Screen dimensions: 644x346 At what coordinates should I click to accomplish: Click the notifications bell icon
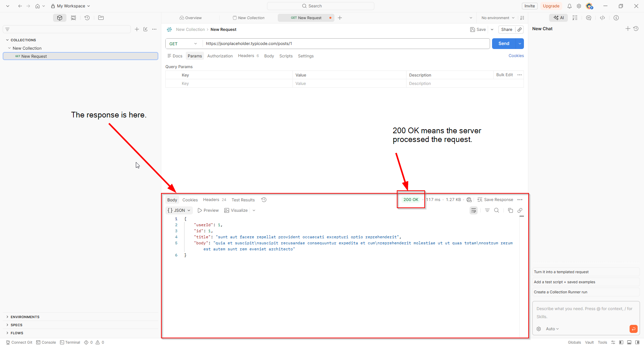[x=569, y=6]
